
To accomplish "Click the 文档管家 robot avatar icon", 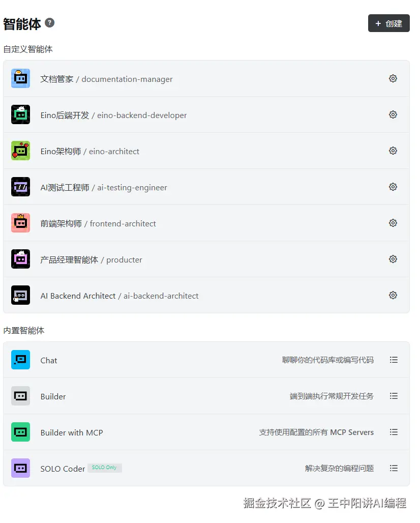I will [20, 78].
